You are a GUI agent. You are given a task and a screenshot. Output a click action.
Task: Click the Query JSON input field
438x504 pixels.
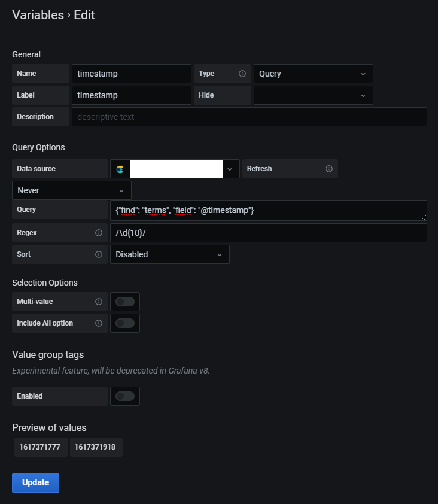(268, 210)
